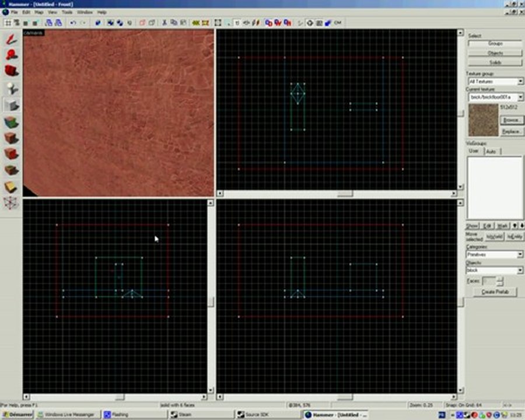Click the toWorld button

pyautogui.click(x=495, y=236)
